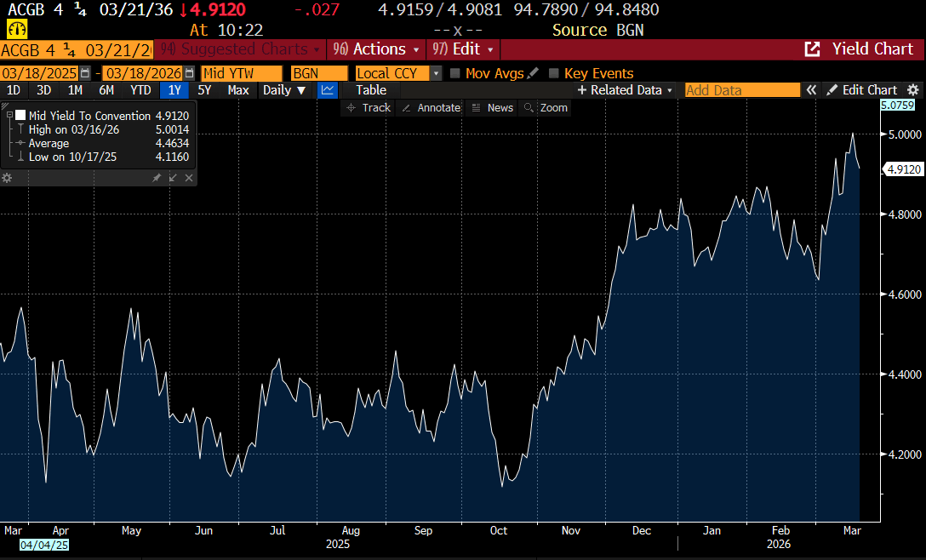Enable the Key Events checkbox
This screenshot has width=926, height=560.
pyautogui.click(x=554, y=73)
